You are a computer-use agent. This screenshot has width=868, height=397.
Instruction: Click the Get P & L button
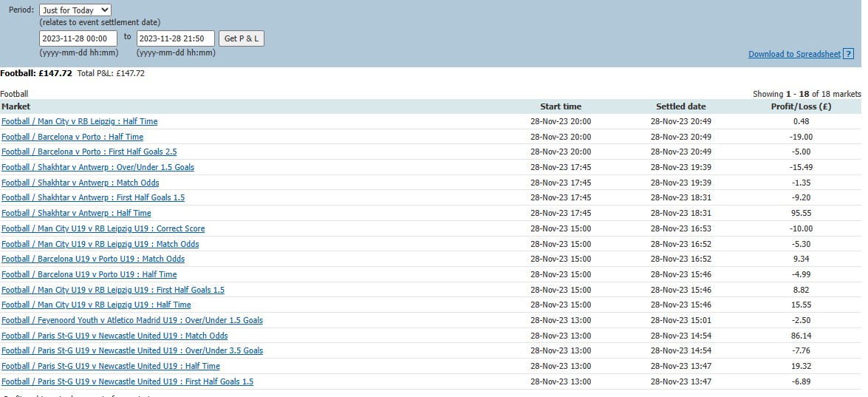point(242,38)
